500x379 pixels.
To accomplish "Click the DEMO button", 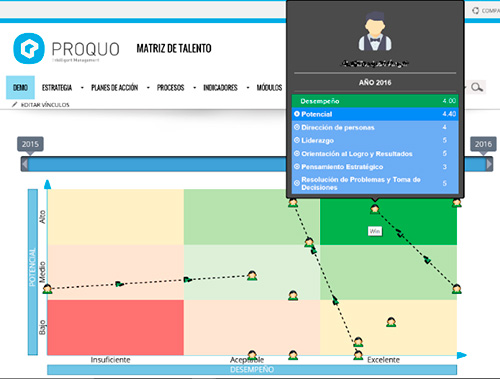I will (x=20, y=88).
